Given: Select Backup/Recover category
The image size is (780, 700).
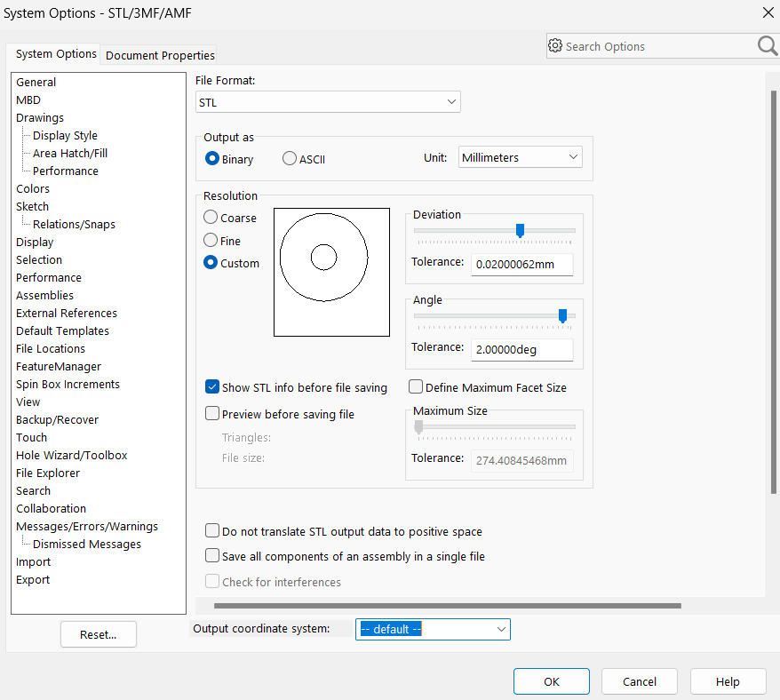Looking at the screenshot, I should click(57, 420).
